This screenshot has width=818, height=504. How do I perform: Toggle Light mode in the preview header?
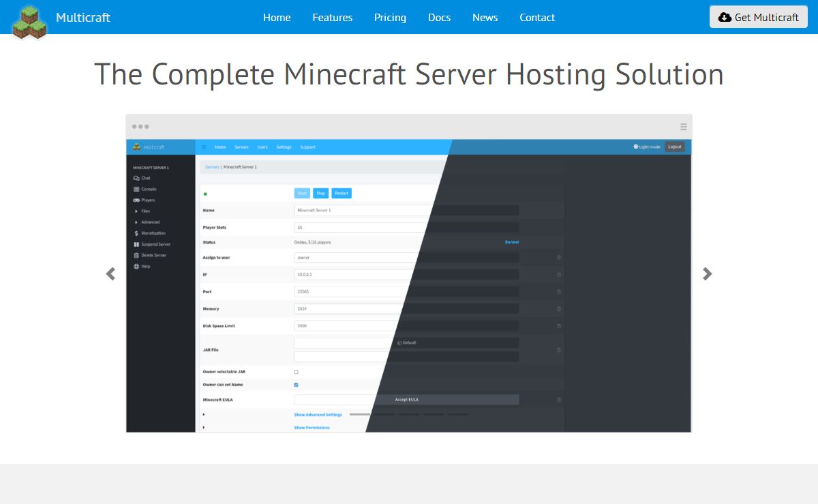point(646,147)
